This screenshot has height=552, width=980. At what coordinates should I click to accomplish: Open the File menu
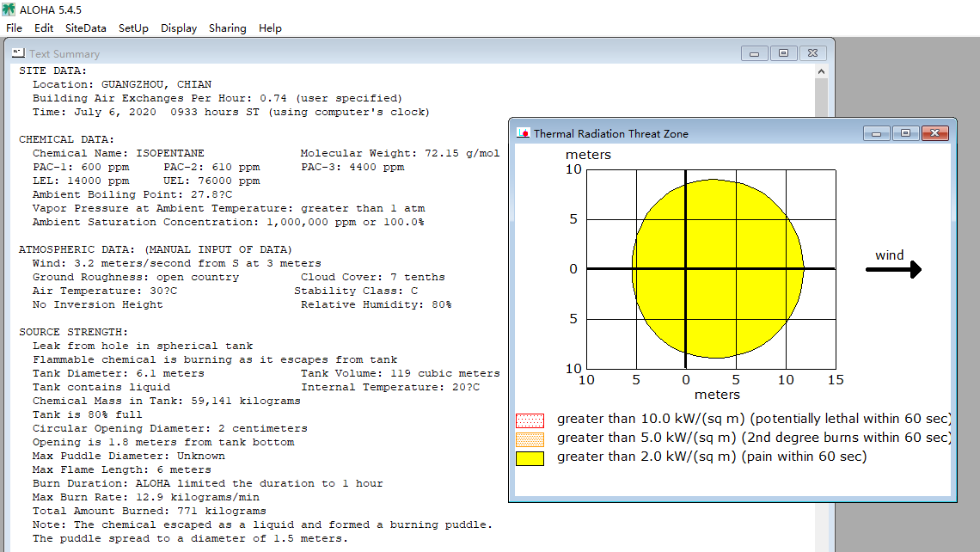[x=14, y=28]
